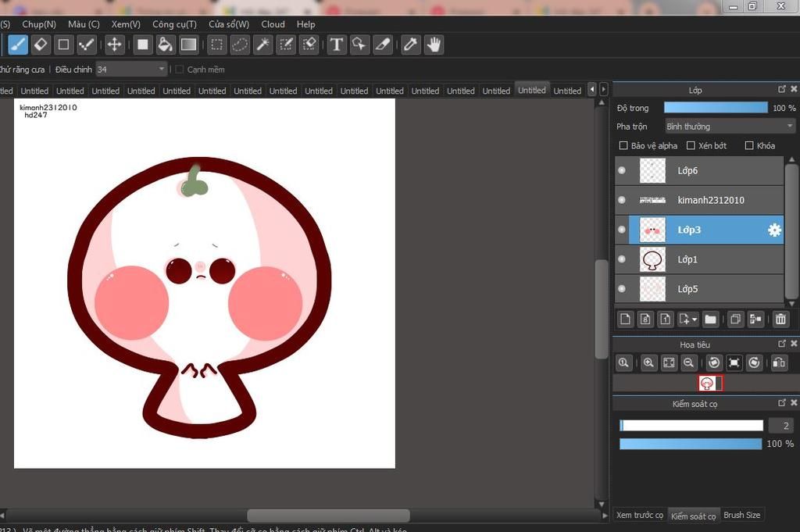Select layer Lớp1 by its name
This screenshot has width=800, height=532.
(687, 259)
